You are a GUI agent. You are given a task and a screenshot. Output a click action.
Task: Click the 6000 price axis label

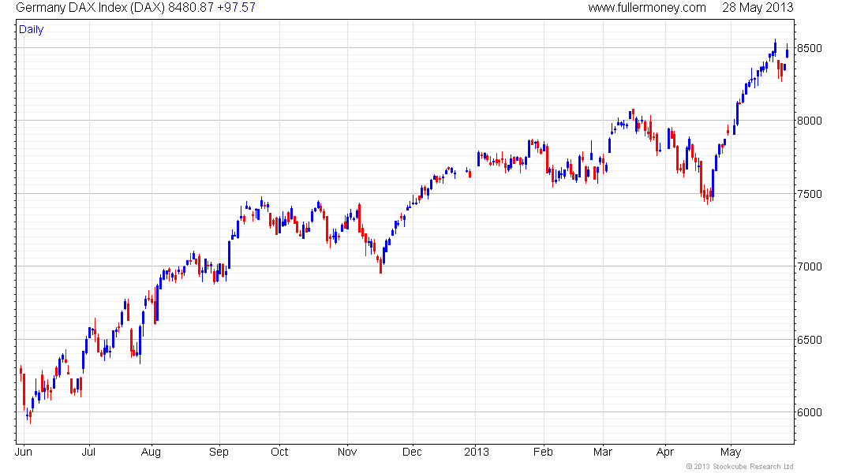point(809,413)
